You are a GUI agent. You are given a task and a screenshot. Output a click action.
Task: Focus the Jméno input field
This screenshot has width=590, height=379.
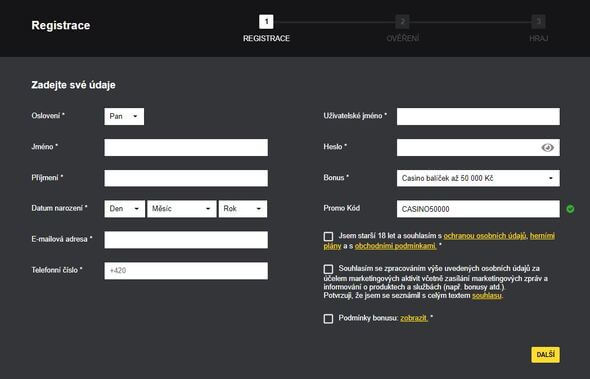[x=186, y=148]
